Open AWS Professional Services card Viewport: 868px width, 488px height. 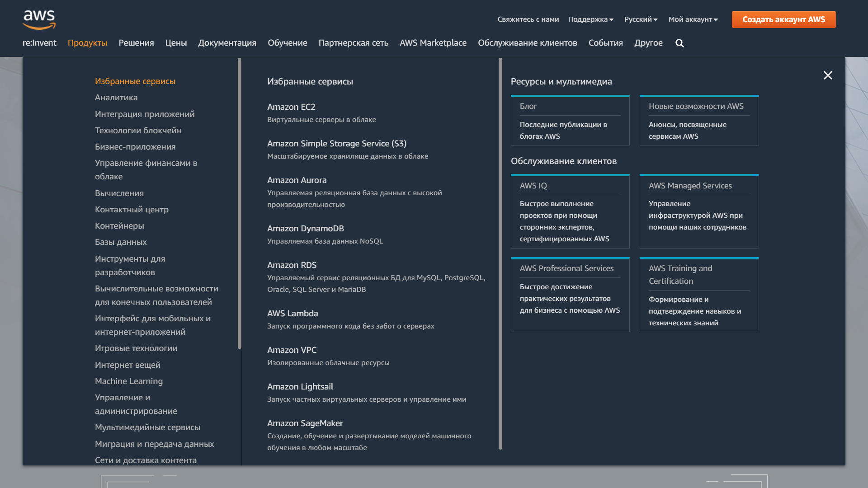tap(570, 295)
